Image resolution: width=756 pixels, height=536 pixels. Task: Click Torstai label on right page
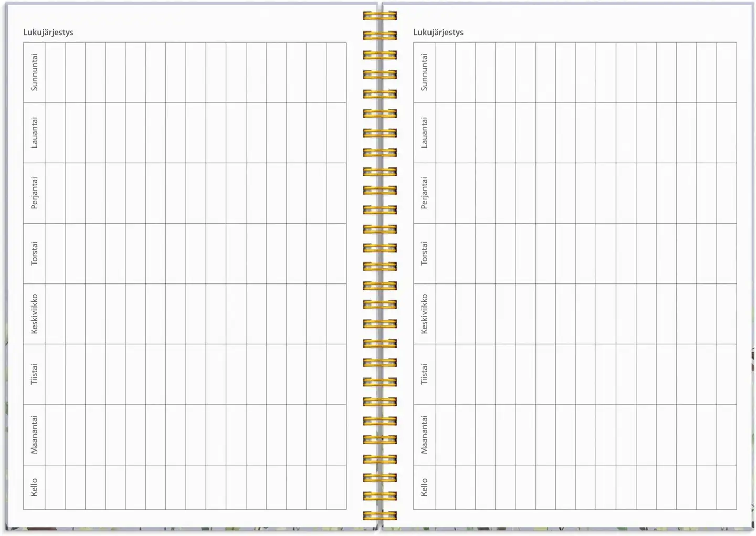(x=425, y=254)
